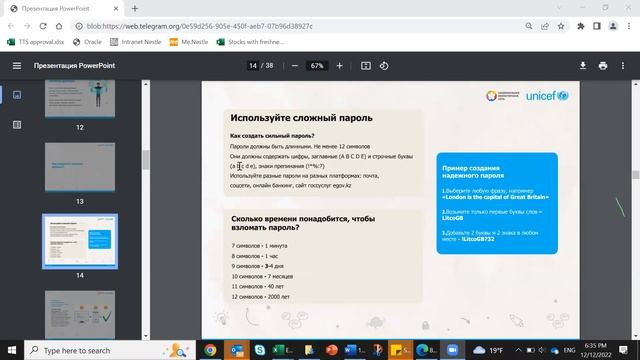Select page 12 thumbnail
The width and height of the screenshot is (640, 360).
click(80, 98)
